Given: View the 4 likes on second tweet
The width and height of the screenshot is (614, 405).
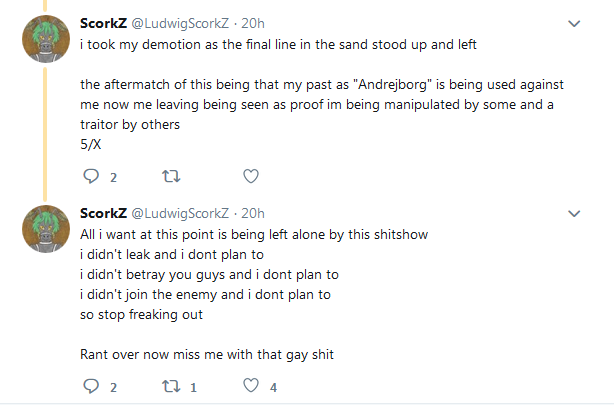Looking at the screenshot, I should 273,387.
